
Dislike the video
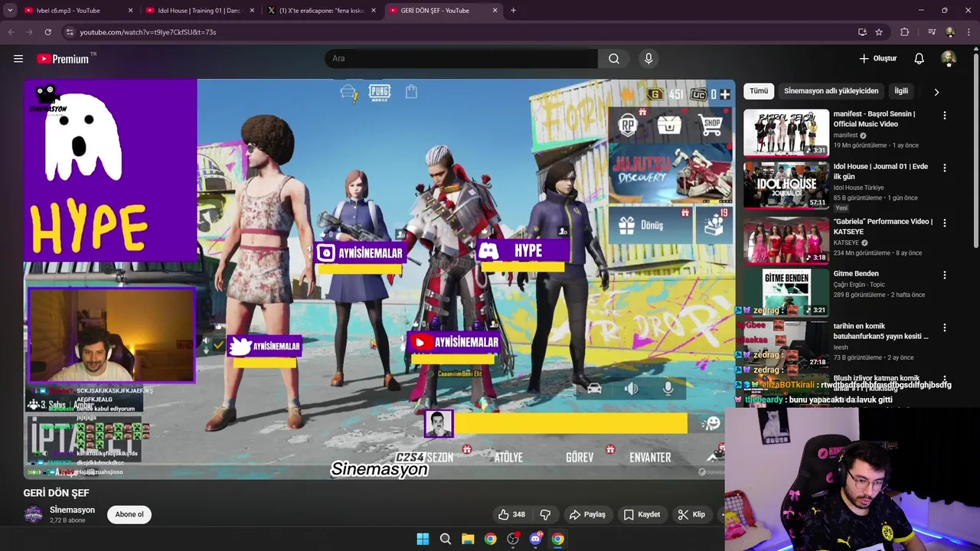tap(545, 514)
